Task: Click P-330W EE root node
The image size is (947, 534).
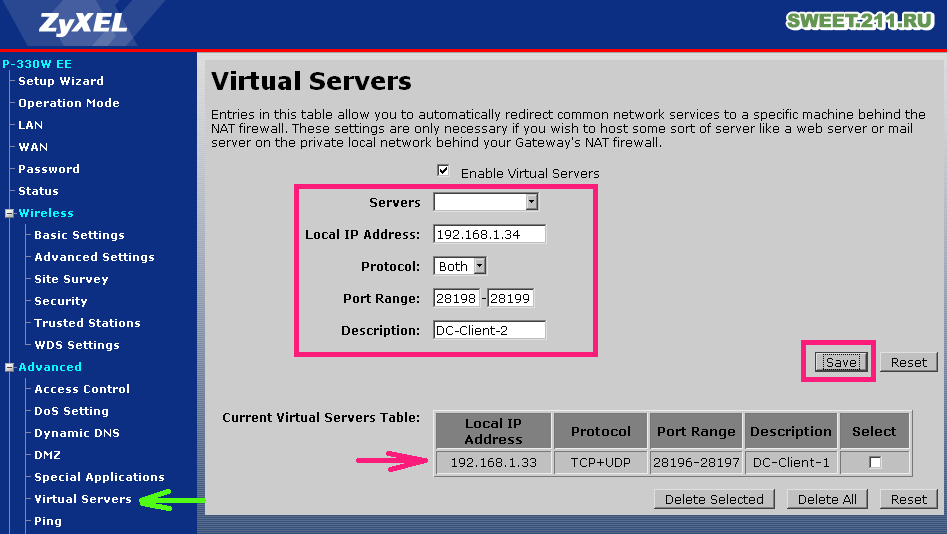Action: 37,64
